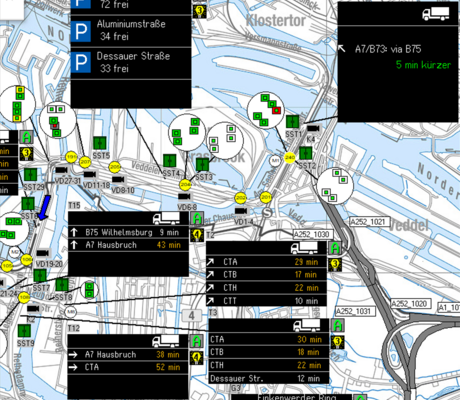Viewport: 460px width, 400px height.
Task: Click the A252_1030 road segment label
Action: [312, 234]
